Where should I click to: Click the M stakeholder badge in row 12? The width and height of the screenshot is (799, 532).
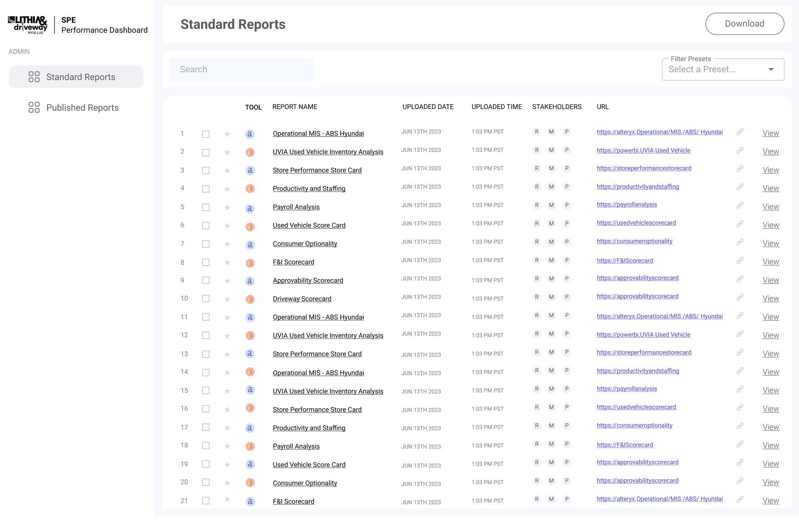point(551,334)
